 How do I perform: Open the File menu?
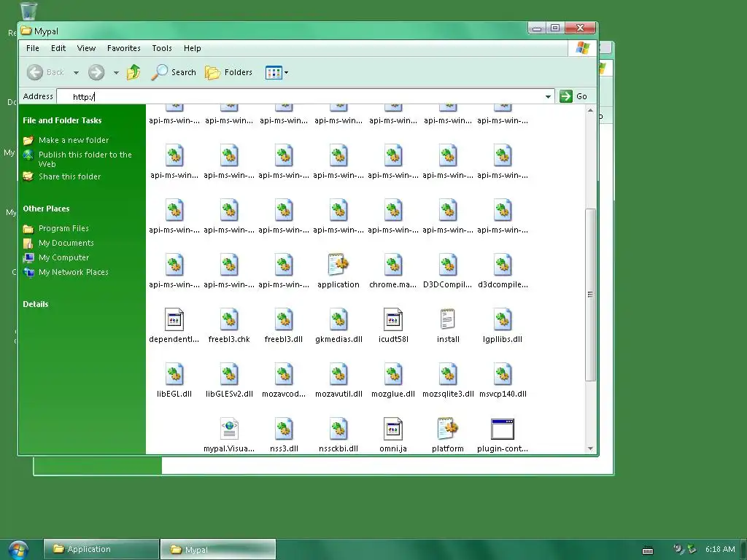[x=33, y=48]
